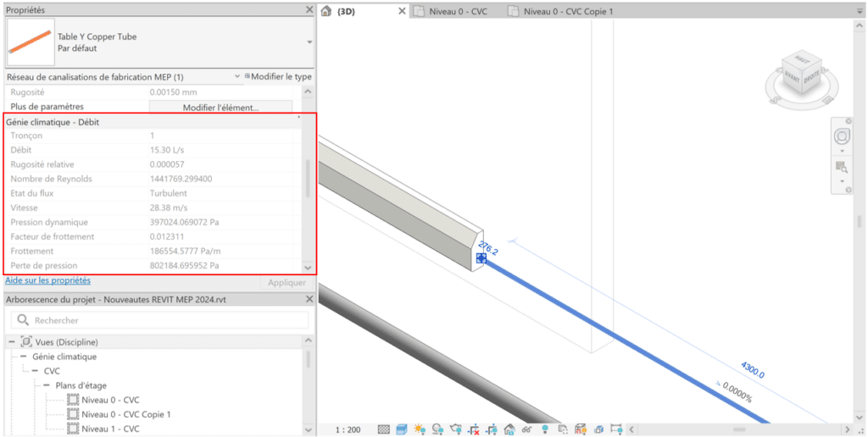Open Aide sur les propriétés link
Image resolution: width=868 pixels, height=437 pixels.
tap(47, 280)
